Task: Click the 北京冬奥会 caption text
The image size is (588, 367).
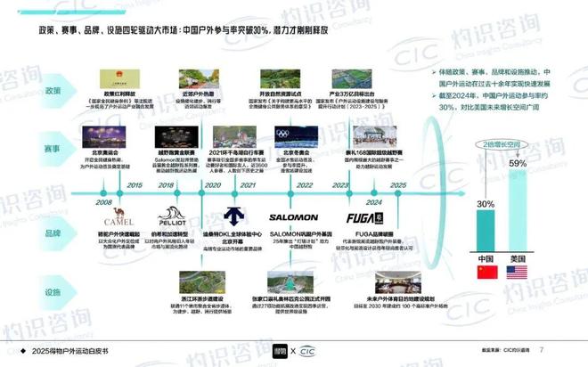Action: [297, 152]
